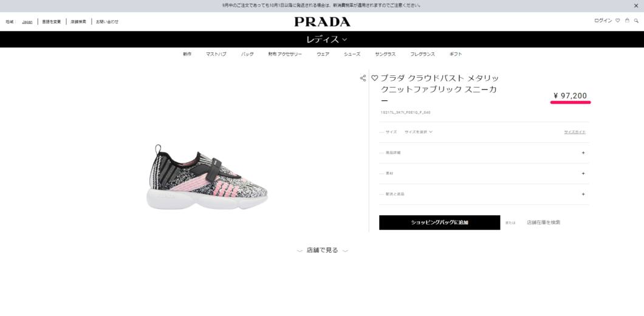Viewport: 644px width, 316px height.
Task: Click the 店舗在庫を検索 link
Action: tap(543, 222)
